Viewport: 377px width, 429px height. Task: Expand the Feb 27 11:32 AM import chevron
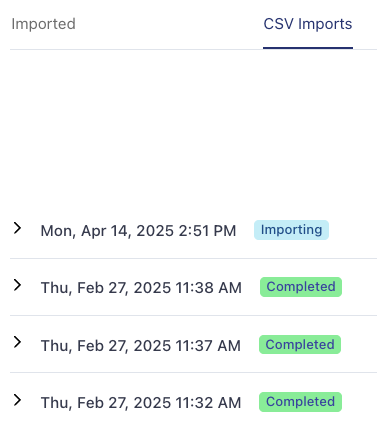[17, 400]
